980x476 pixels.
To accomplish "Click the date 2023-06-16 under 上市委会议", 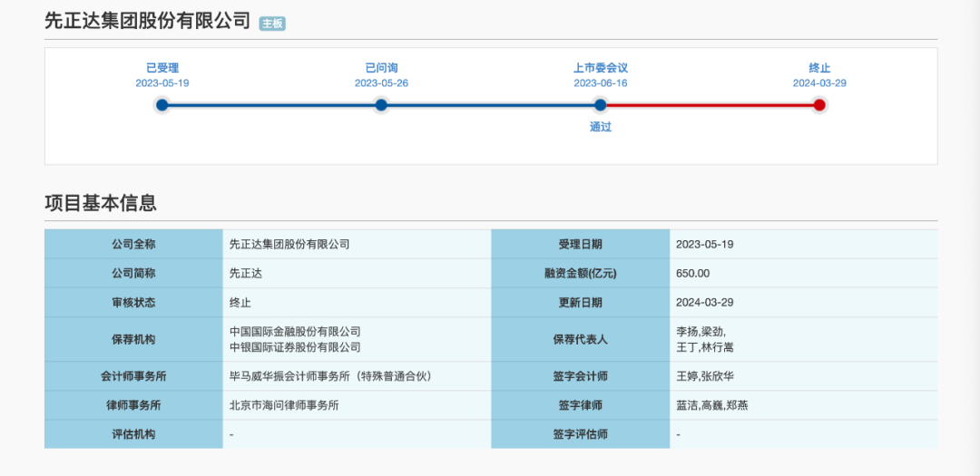I will (600, 83).
